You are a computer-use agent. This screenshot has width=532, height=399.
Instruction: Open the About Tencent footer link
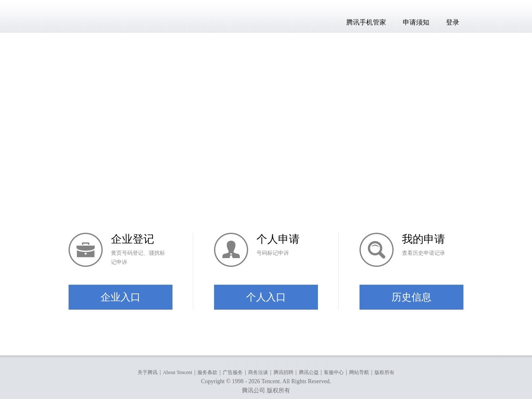[x=177, y=372]
